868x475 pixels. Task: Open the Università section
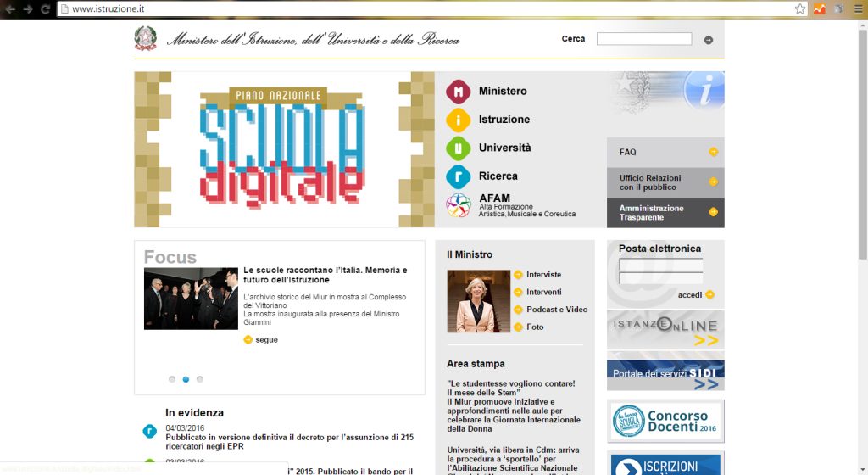[505, 148]
